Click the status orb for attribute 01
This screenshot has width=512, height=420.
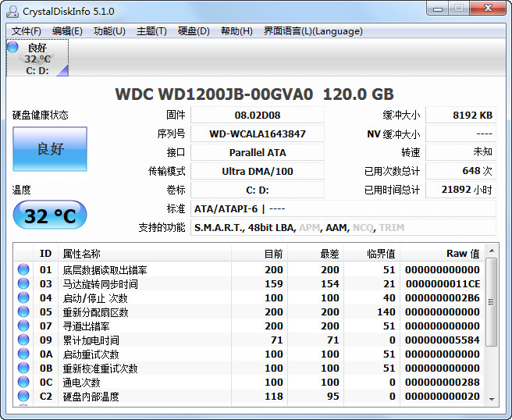coord(23,269)
